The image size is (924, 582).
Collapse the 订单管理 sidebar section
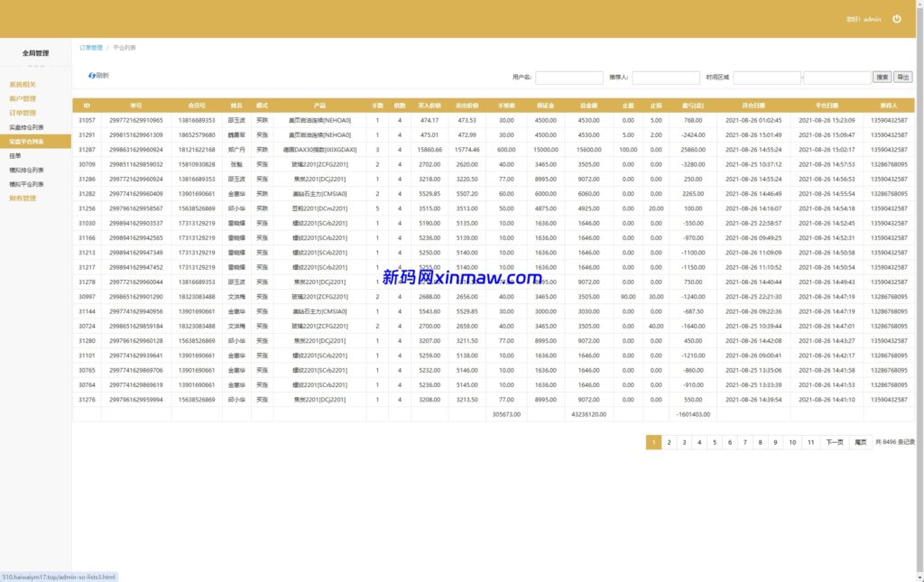pos(23,113)
